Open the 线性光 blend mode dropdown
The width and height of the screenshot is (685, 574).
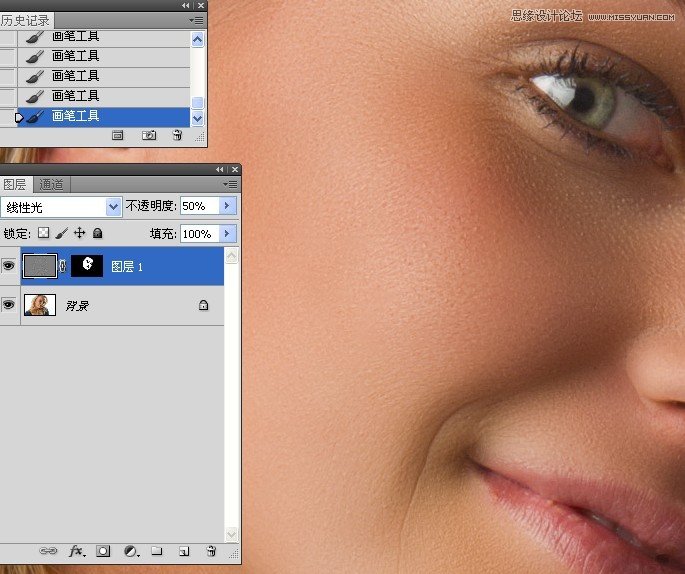click(x=62, y=206)
